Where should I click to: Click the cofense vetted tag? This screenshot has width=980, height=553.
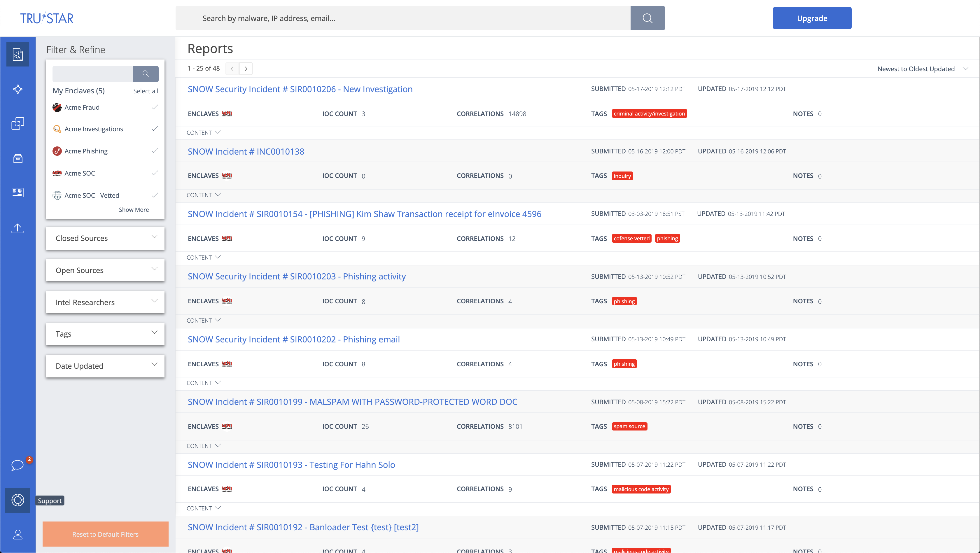[x=631, y=239]
